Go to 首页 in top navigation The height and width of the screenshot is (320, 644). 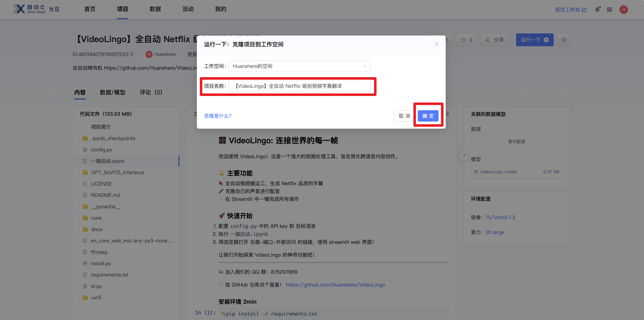point(90,9)
